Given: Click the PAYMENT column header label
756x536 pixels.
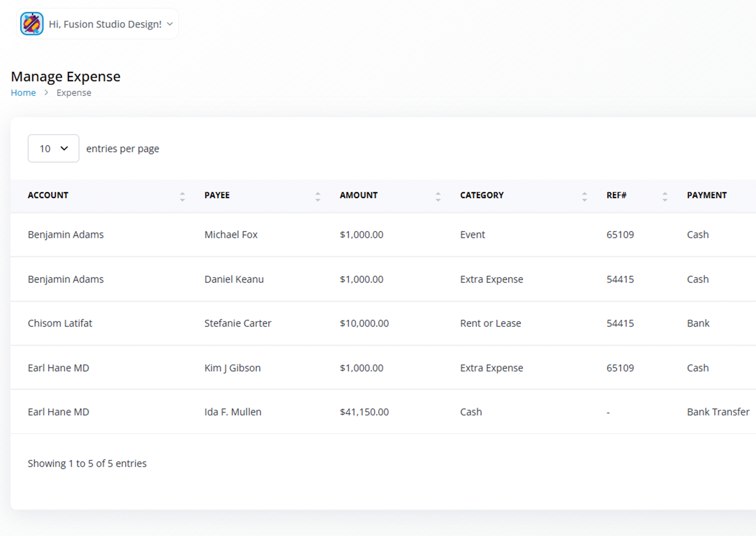Looking at the screenshot, I should 707,195.
